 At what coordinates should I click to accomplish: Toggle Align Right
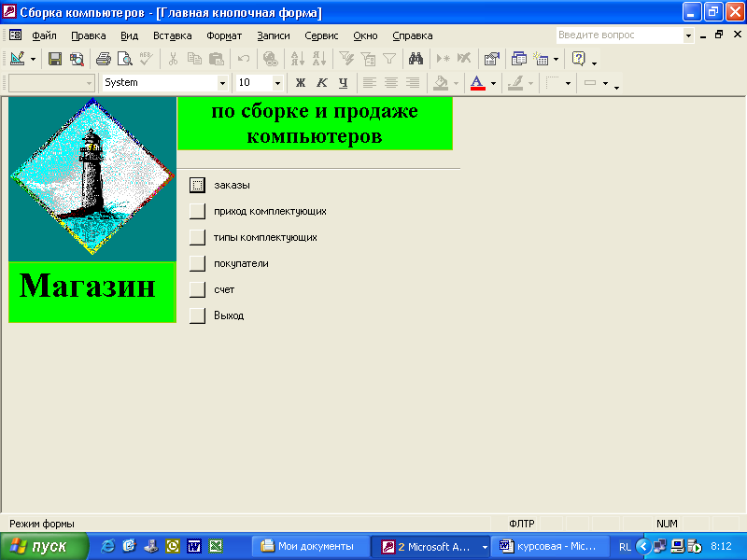(413, 83)
